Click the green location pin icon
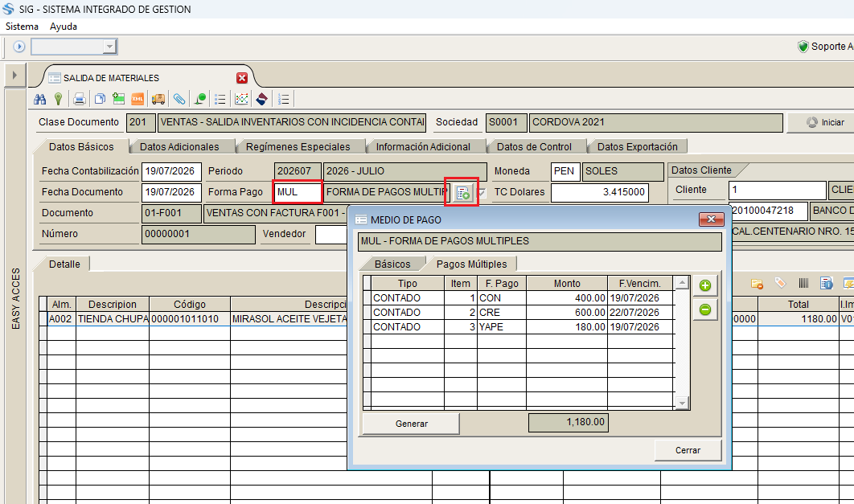 [58, 99]
